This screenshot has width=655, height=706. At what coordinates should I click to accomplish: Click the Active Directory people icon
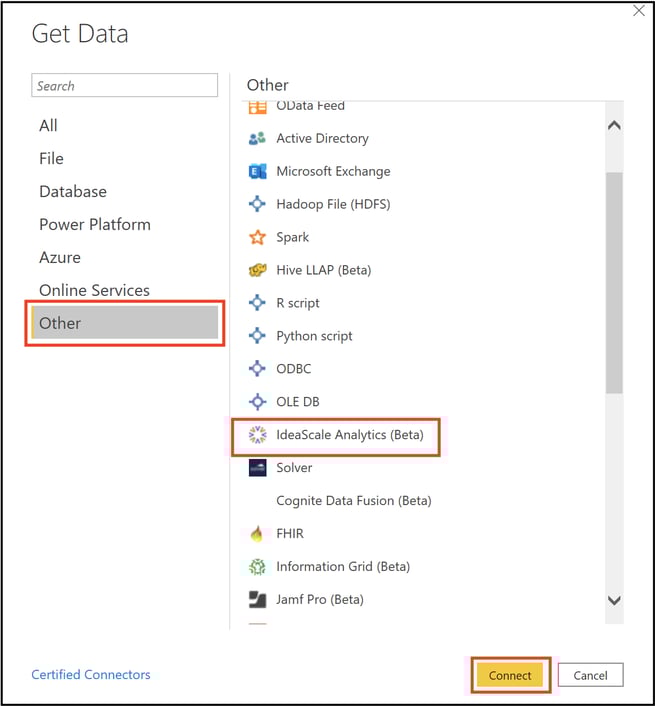[x=257, y=138]
